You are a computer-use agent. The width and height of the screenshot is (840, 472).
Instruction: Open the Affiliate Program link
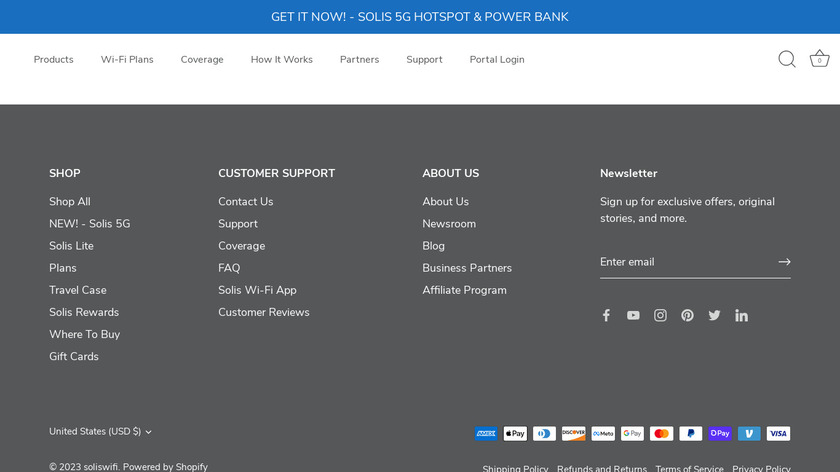(464, 290)
